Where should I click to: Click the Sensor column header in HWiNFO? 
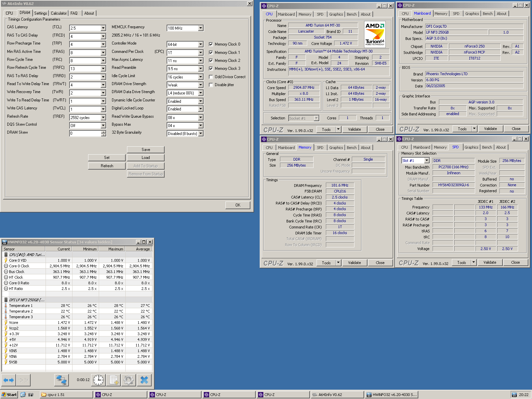[24, 249]
